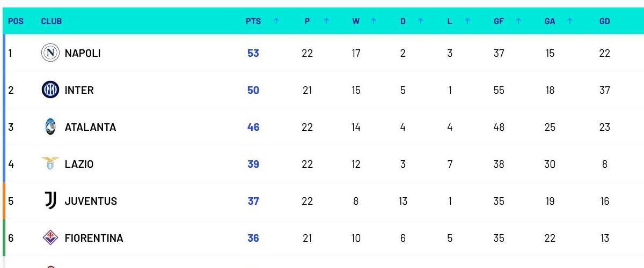
Task: Sort table by P (played) arrow
Action: click(326, 21)
